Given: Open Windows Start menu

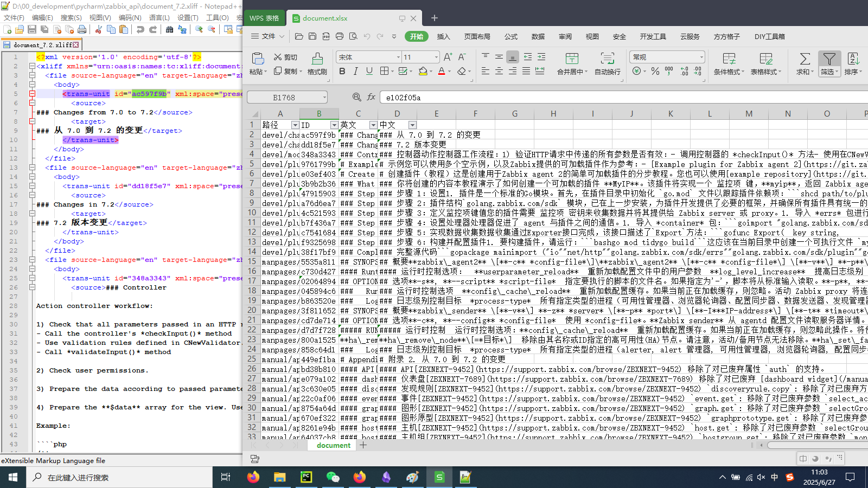Looking at the screenshot, I should point(13,477).
